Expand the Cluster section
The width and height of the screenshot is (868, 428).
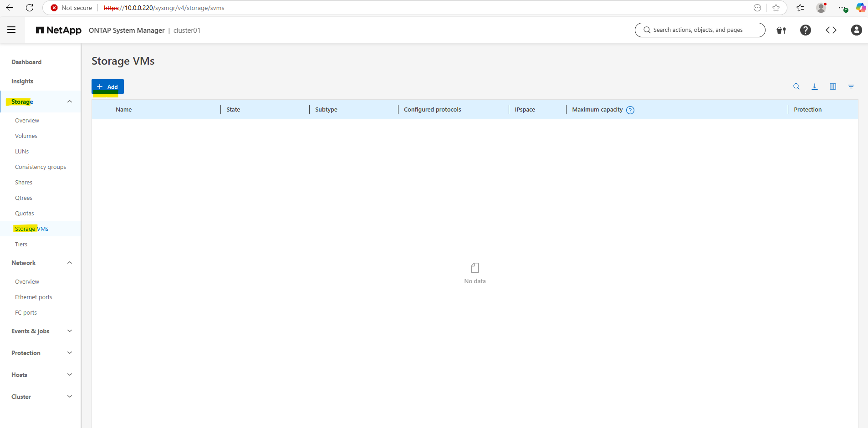(x=70, y=397)
